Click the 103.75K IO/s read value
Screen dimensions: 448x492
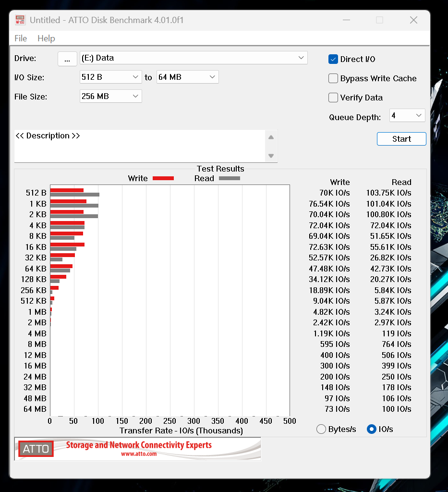[x=389, y=193]
